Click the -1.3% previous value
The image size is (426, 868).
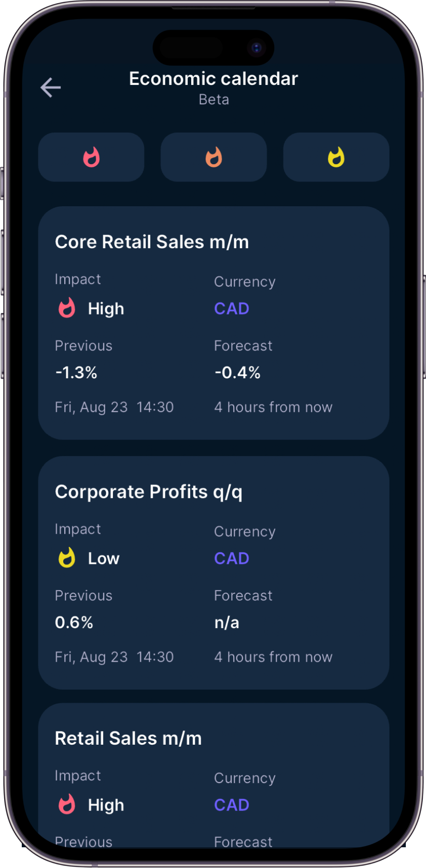coord(76,373)
